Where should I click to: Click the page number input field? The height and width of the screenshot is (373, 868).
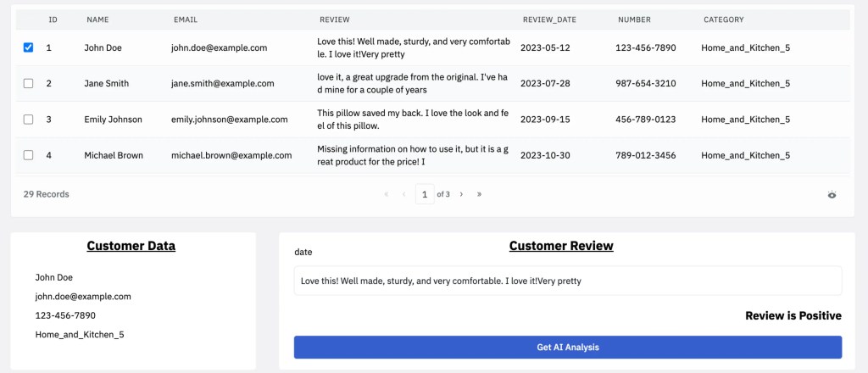click(425, 194)
